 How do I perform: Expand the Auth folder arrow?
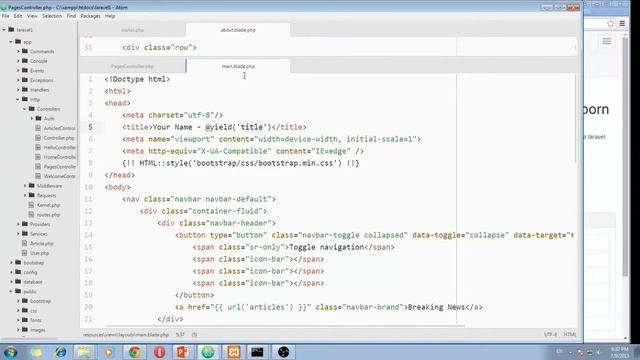point(32,118)
